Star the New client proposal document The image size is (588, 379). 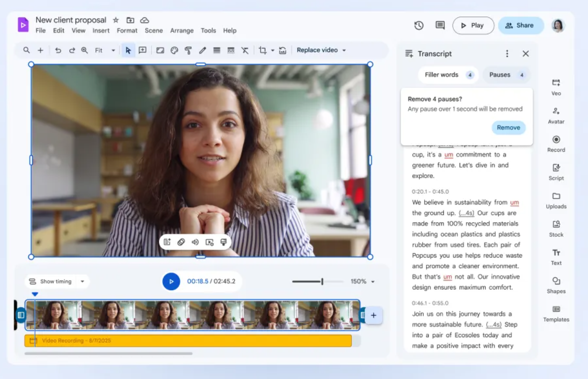pyautogui.click(x=116, y=20)
